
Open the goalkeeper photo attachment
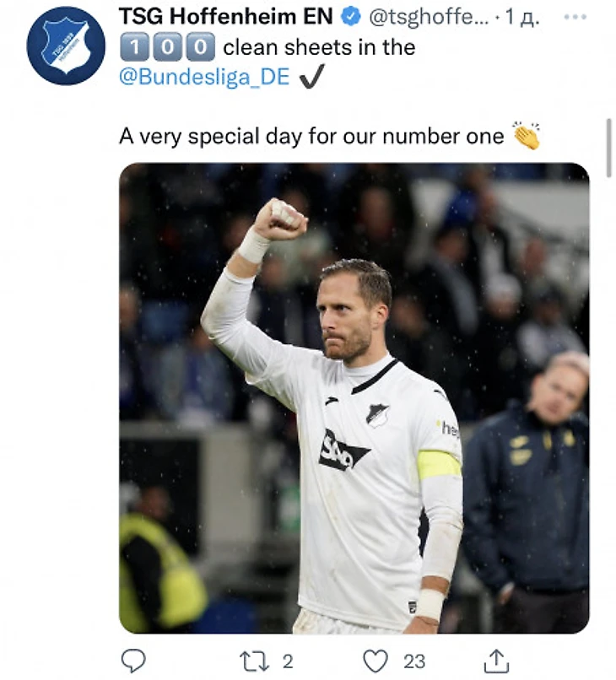[x=354, y=397]
